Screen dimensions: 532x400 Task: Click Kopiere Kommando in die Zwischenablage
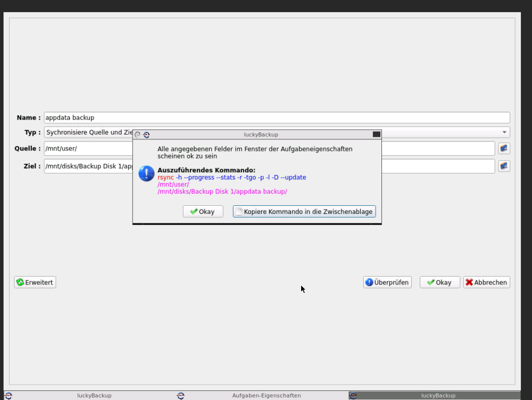(x=304, y=211)
